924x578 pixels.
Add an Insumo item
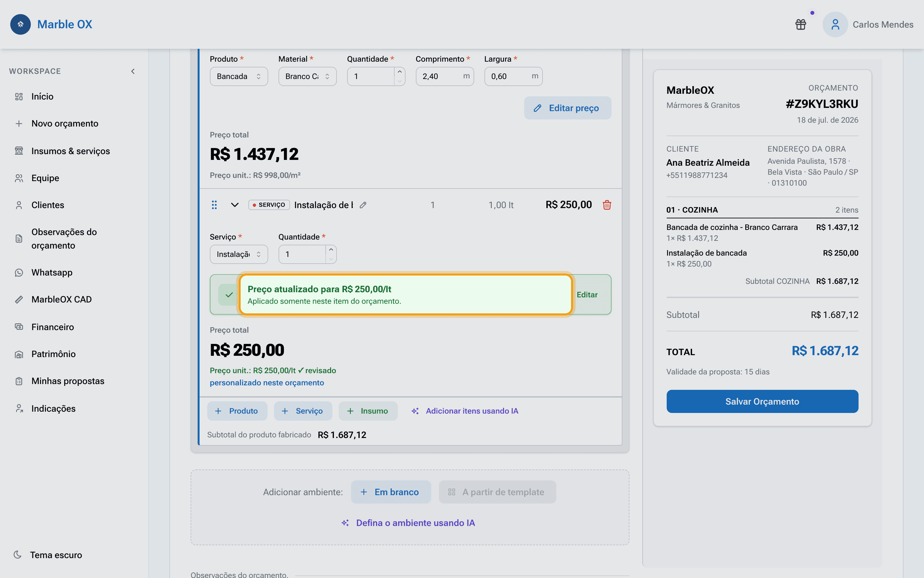[x=368, y=411]
